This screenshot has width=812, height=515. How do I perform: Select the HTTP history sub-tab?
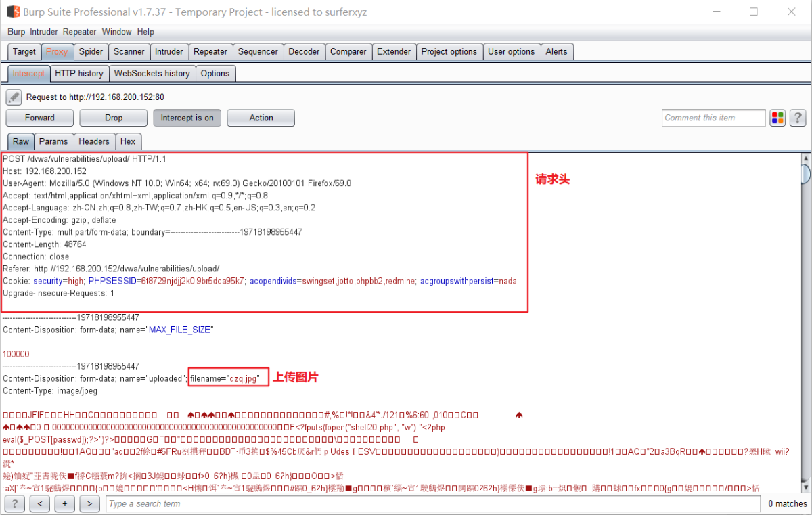[79, 73]
